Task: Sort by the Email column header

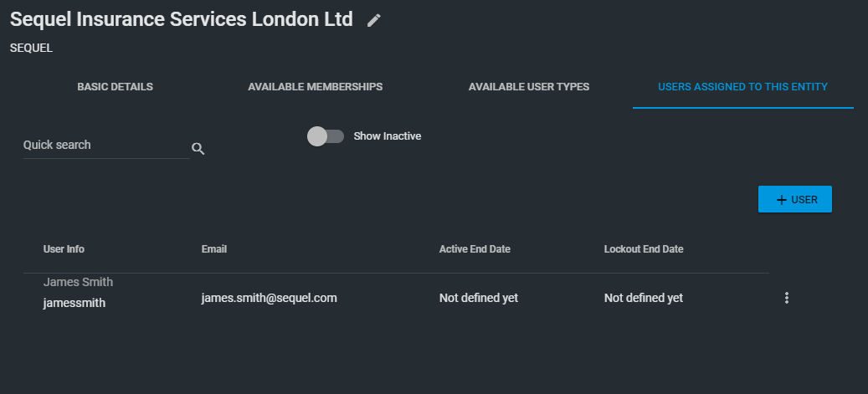Action: coord(214,249)
